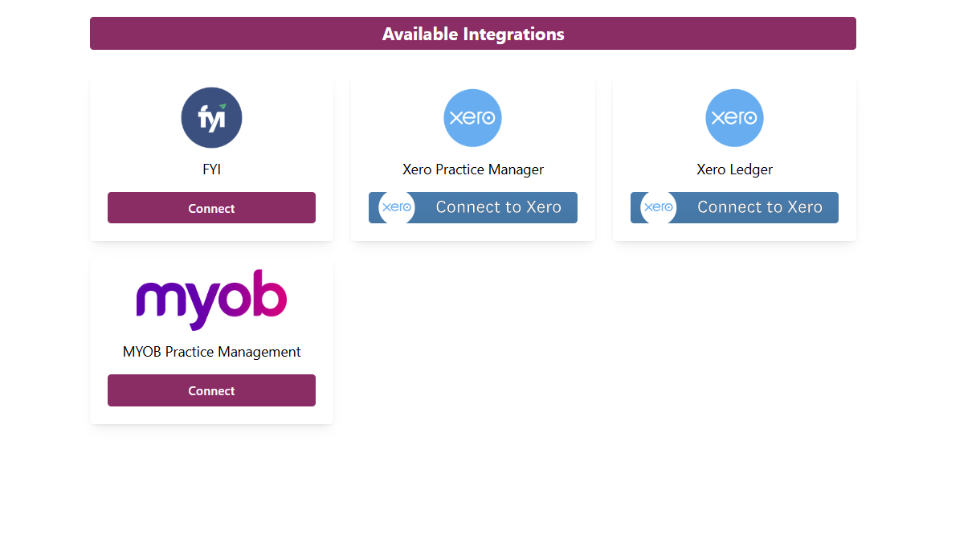
Task: Connect to Xero for Xero Ledger
Action: pos(759,207)
